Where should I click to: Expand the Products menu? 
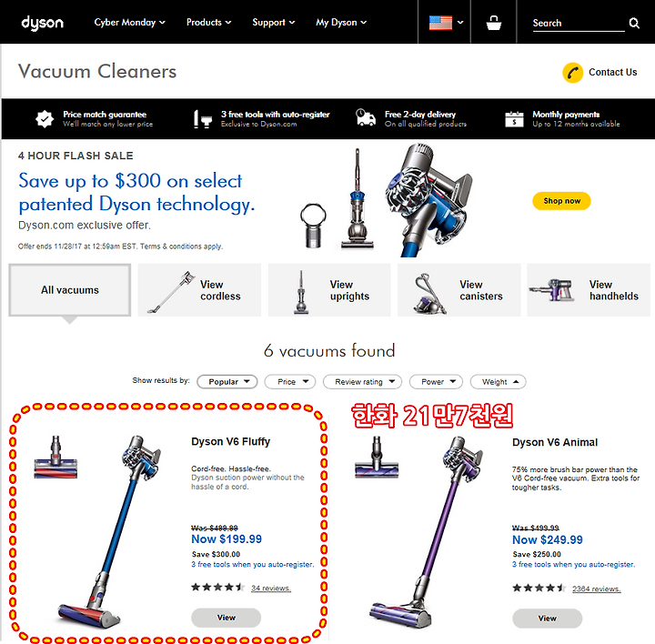(208, 23)
